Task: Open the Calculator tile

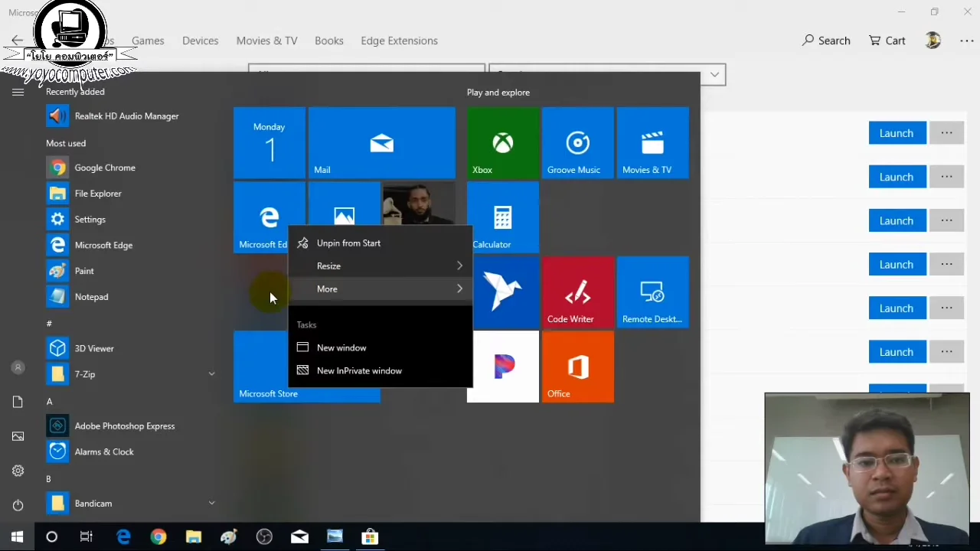Action: [x=502, y=218]
